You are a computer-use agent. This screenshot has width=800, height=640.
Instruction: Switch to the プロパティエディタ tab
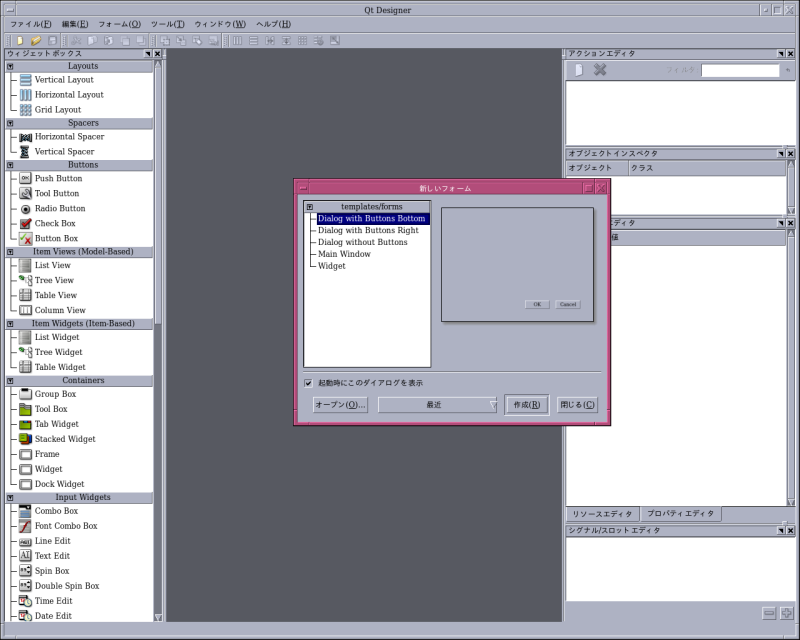tap(681, 513)
